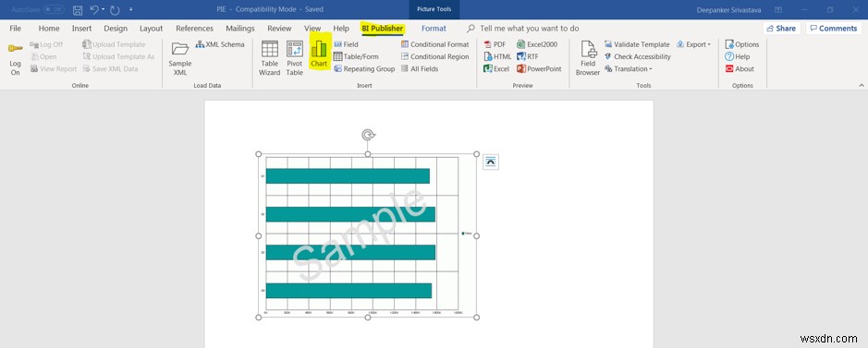
Task: Switch to the References tab
Action: pos(194,29)
